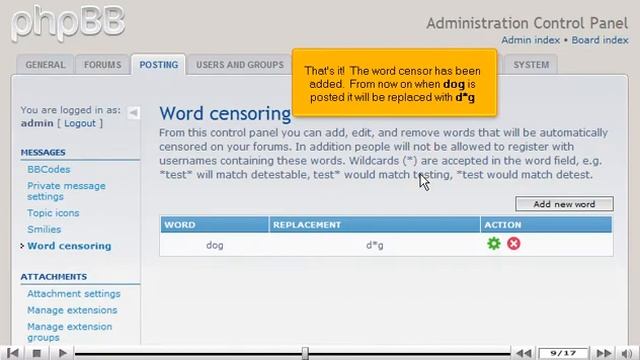Click the Add new word button
640x360 pixels.
pyautogui.click(x=564, y=204)
